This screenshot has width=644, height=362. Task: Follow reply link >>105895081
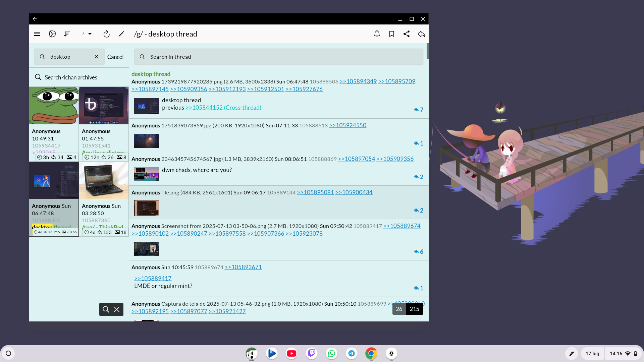[315, 192]
